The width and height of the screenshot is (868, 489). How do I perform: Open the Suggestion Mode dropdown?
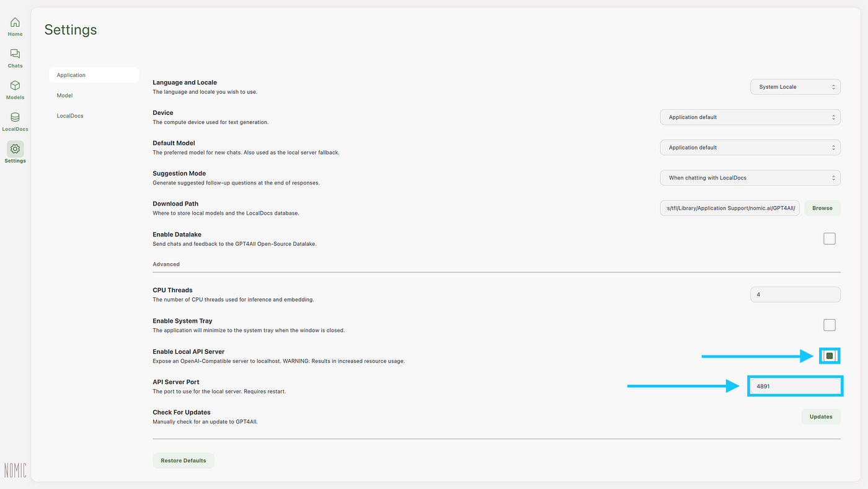point(750,178)
